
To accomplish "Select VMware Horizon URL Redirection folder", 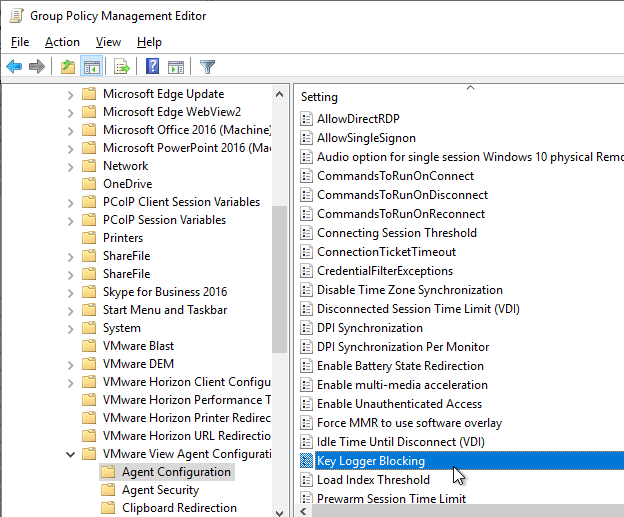I will [187, 435].
